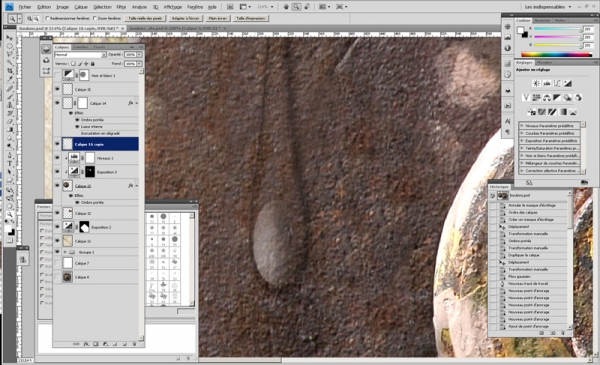Switch to second document tab at 100%

[x=177, y=28]
